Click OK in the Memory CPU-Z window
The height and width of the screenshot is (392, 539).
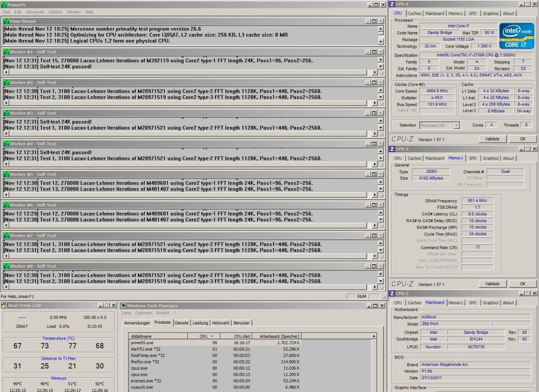(523, 284)
